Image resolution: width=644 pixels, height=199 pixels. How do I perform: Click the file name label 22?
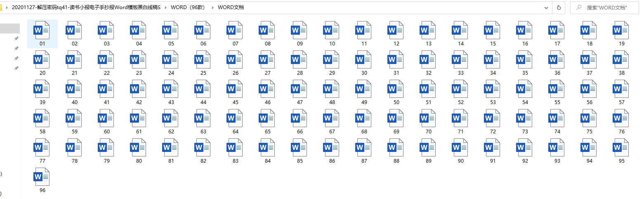point(106,73)
